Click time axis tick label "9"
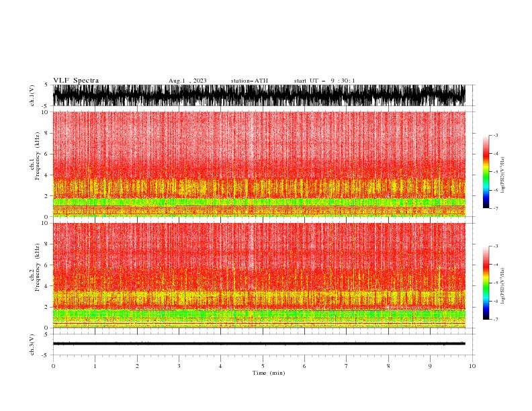Image resolution: width=532 pixels, height=411 pixels. pyautogui.click(x=430, y=366)
